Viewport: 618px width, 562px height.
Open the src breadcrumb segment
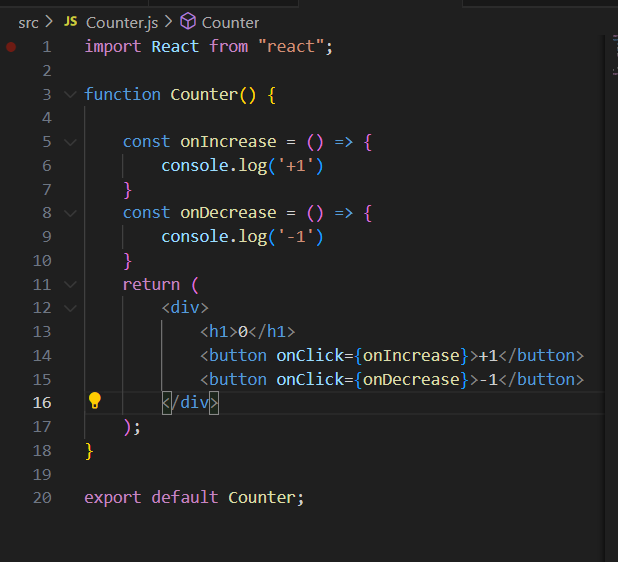tap(28, 23)
